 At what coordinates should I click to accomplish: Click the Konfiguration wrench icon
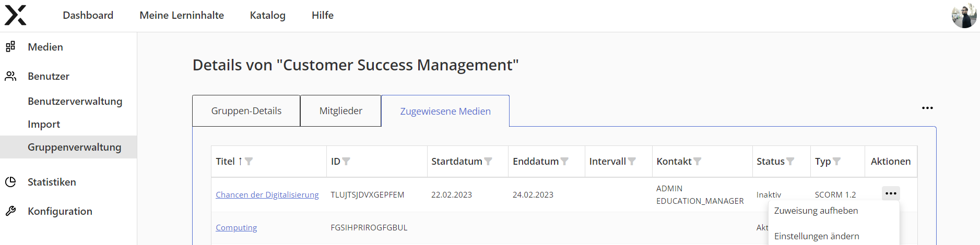[x=10, y=211]
